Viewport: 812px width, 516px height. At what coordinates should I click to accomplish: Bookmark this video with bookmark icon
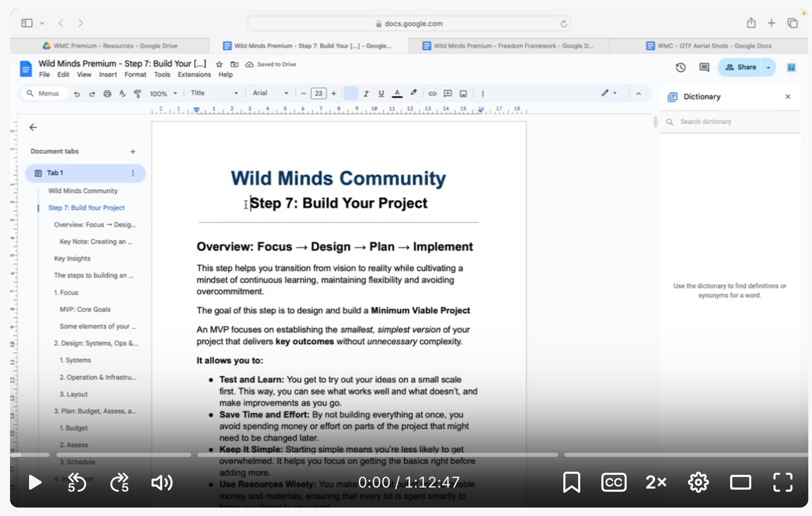571,482
